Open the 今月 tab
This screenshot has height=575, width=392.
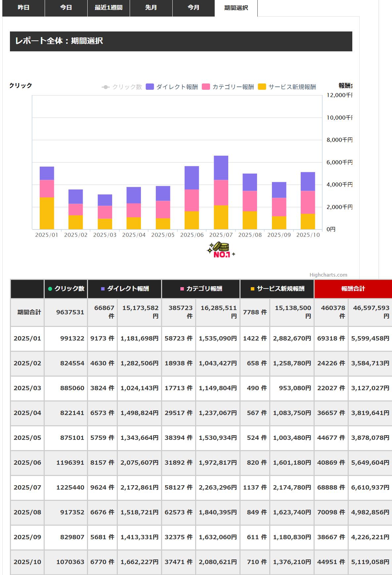194,8
